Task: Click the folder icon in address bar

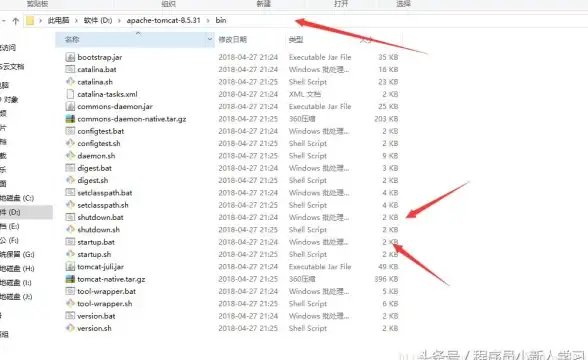Action: point(30,20)
